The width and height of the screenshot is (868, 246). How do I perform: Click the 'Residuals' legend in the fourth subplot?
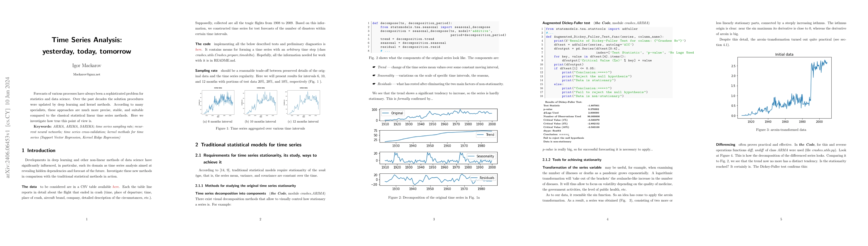coord(483,178)
